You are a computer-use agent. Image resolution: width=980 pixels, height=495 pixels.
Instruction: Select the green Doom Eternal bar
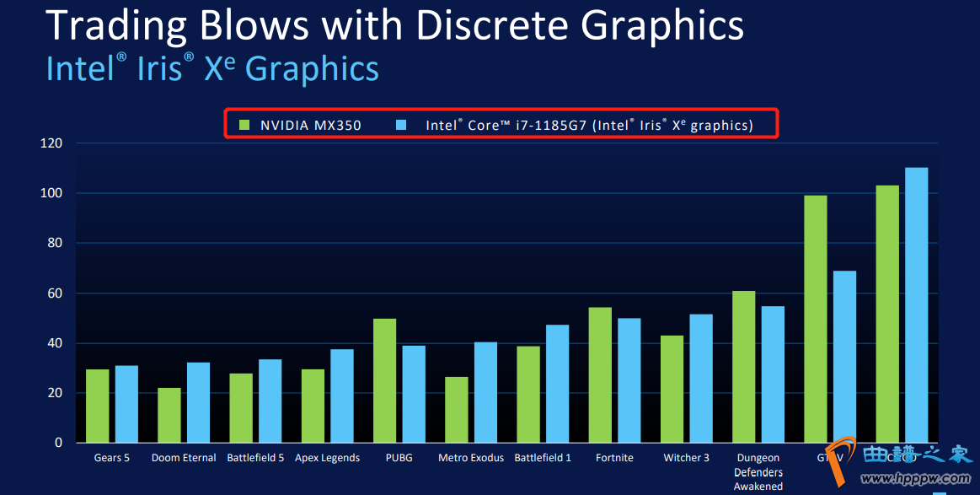pos(169,415)
